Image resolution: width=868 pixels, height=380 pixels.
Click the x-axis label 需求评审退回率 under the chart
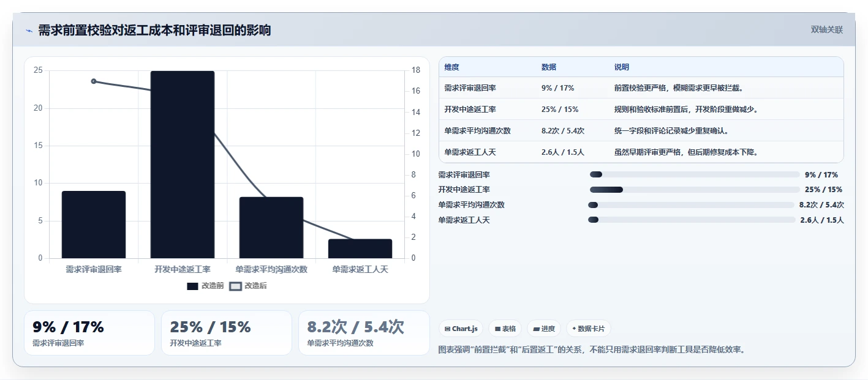pyautogui.click(x=94, y=269)
